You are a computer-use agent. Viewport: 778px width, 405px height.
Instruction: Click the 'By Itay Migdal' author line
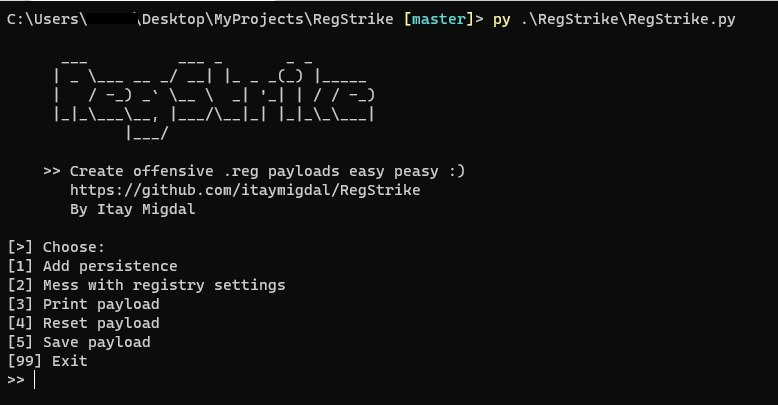[132, 209]
